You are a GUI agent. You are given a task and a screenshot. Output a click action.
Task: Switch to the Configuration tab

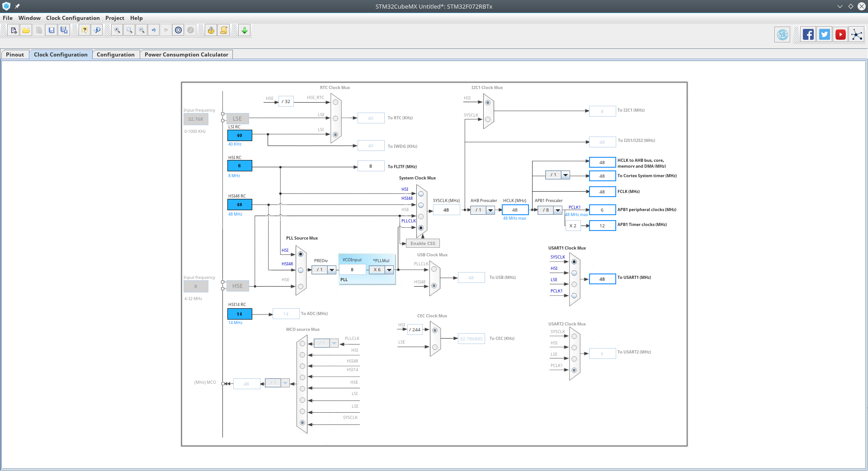coord(116,55)
